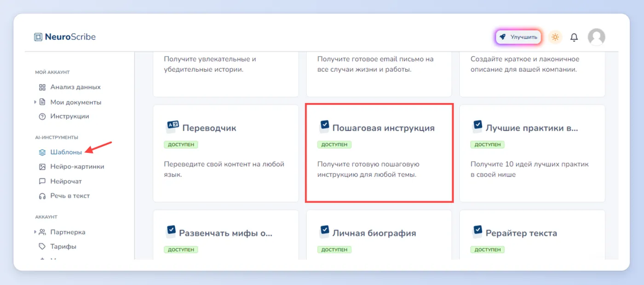The height and width of the screenshot is (285, 644).
Task: Click the ДОСТУПЕН badge under Лучшие практики
Action: (488, 145)
